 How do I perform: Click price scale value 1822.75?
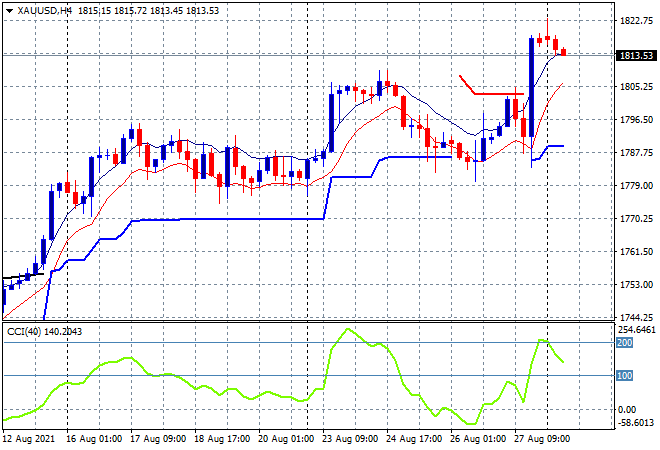(636, 21)
